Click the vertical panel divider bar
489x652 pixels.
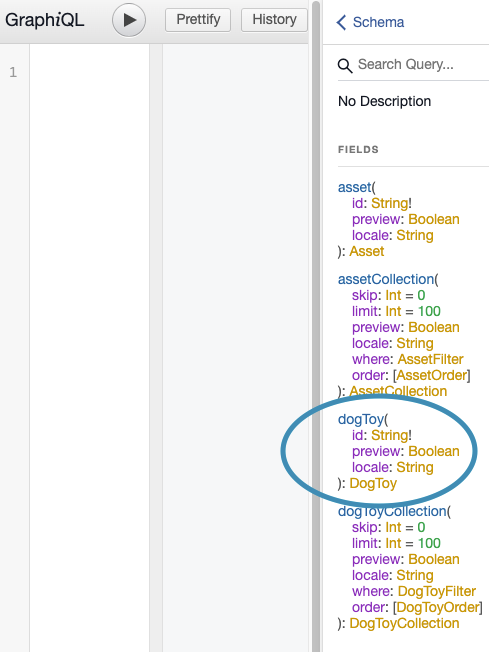[x=316, y=326]
